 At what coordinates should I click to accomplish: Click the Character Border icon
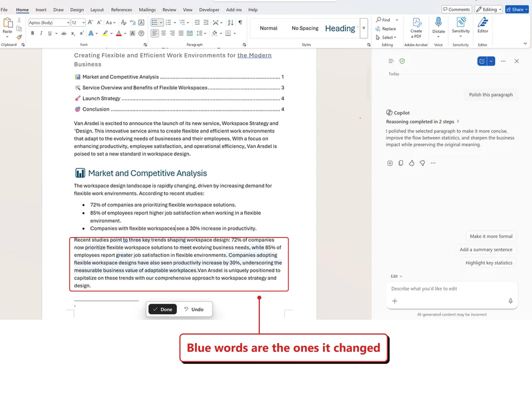coord(142,22)
